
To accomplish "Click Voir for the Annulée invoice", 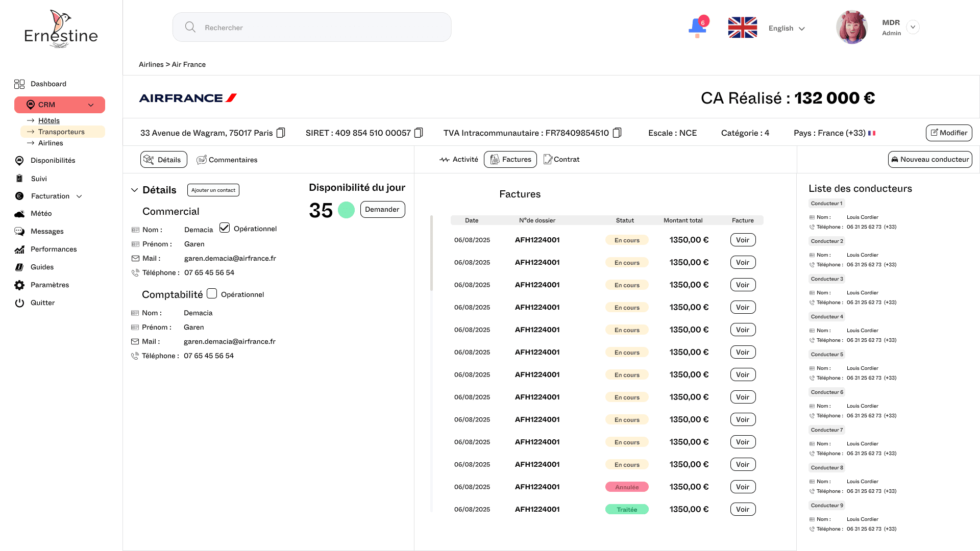I will pos(743,487).
